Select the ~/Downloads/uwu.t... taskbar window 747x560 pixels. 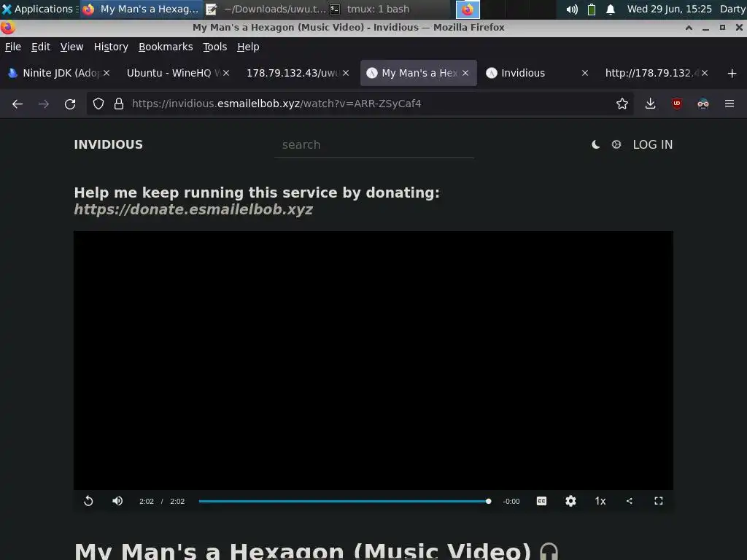pyautogui.click(x=266, y=9)
